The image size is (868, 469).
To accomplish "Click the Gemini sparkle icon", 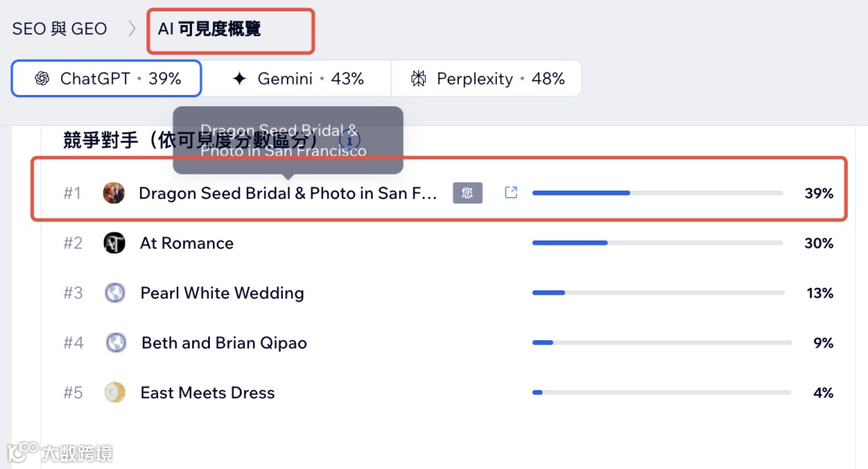I will [x=239, y=79].
